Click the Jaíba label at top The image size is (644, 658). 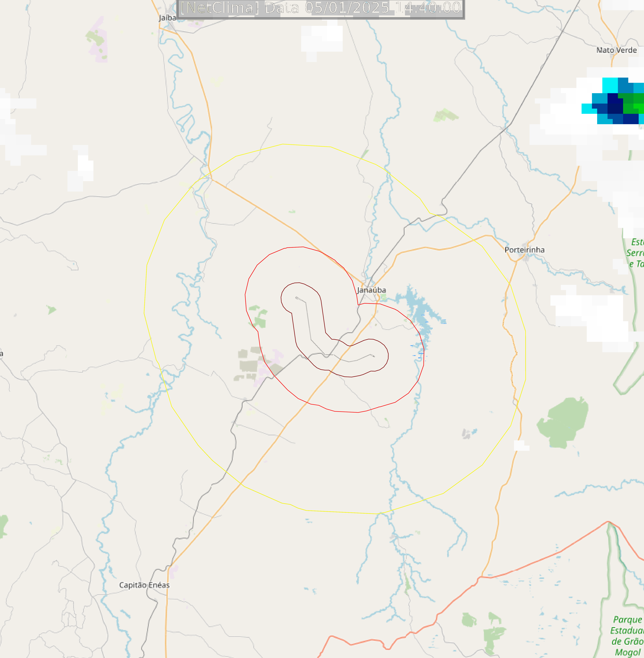[167, 18]
